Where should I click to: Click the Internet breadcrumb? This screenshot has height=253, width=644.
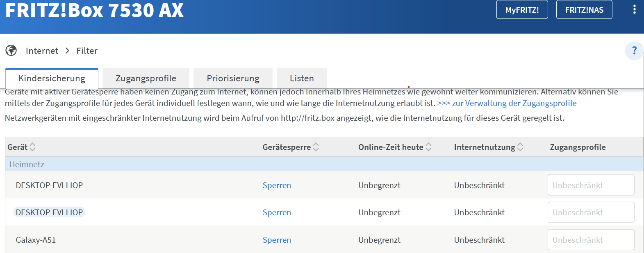coord(42,51)
